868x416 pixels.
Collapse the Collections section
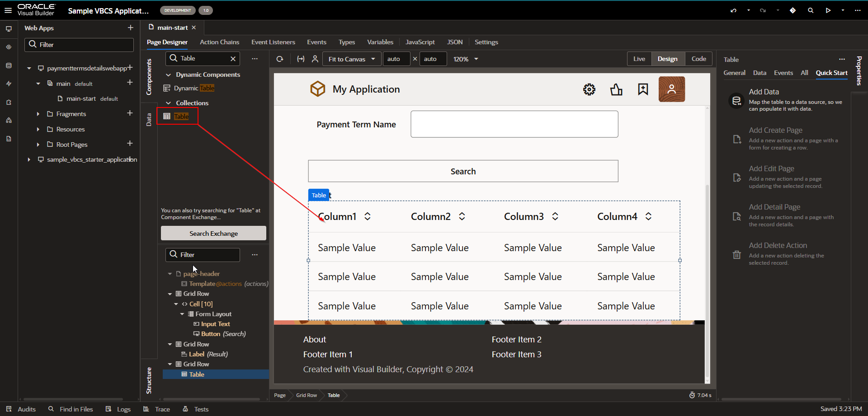168,103
